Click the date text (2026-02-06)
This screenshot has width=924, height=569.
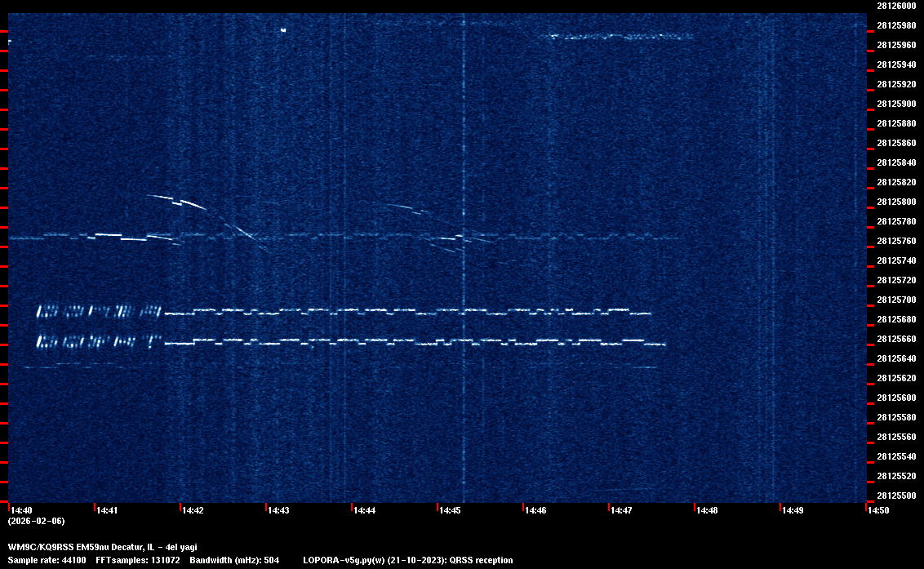36,521
